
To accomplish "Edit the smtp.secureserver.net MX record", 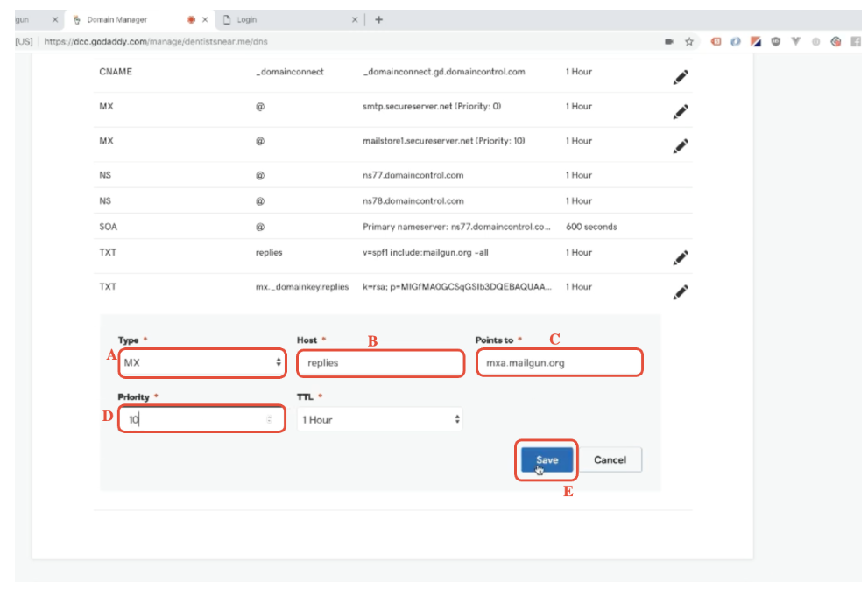I will 680,111.
